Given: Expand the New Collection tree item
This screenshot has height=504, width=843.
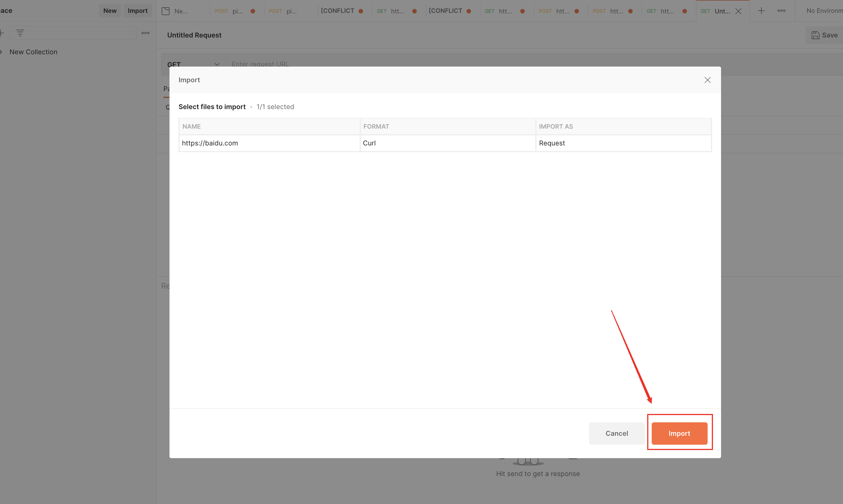Looking at the screenshot, I should [1, 52].
